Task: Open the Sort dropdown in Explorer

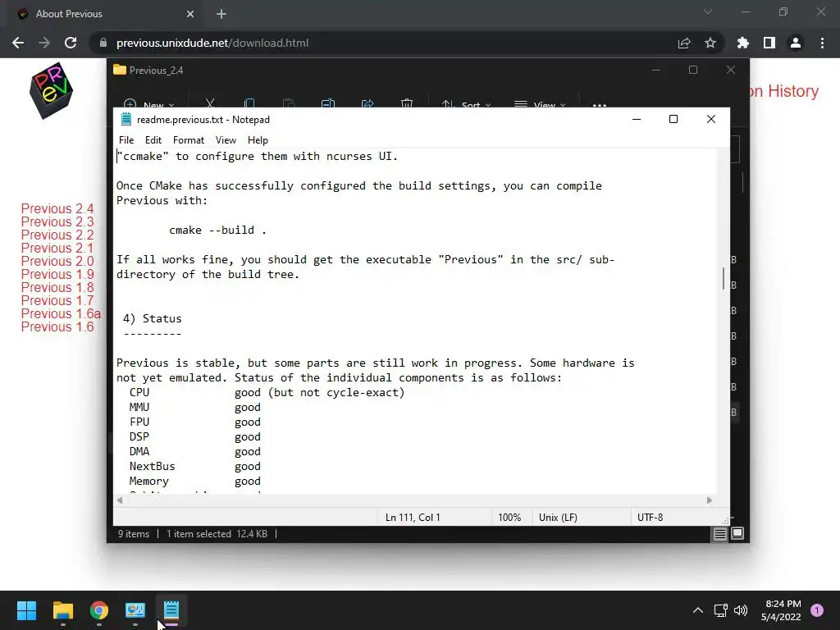Action: 466,103
